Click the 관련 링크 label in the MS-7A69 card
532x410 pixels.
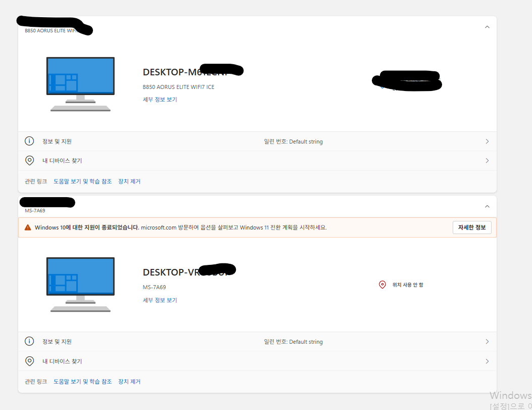pyautogui.click(x=36, y=382)
